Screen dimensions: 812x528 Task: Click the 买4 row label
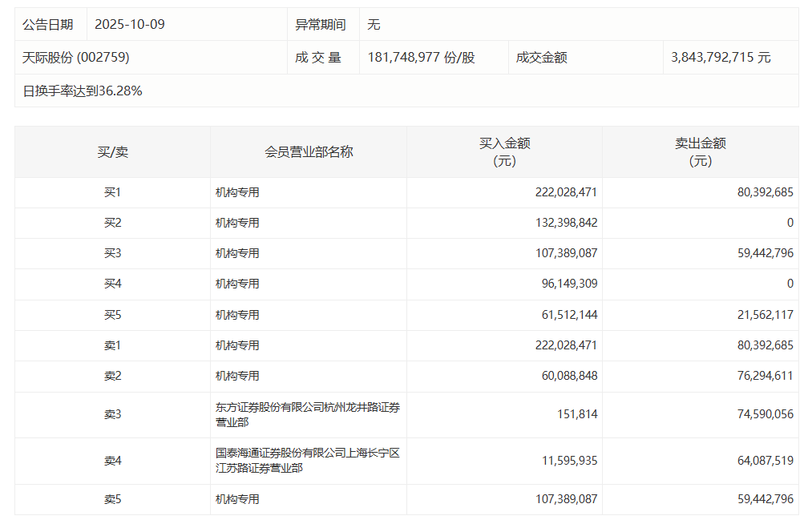click(x=112, y=284)
